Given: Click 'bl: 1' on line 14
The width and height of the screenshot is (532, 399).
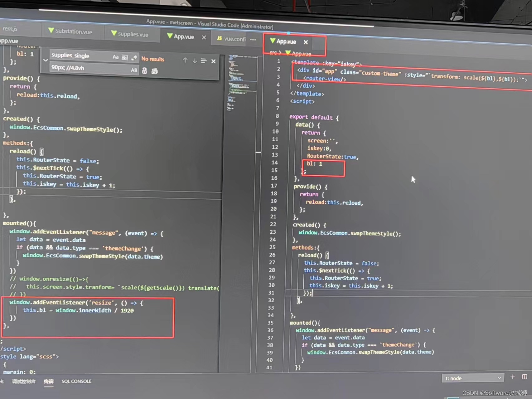Looking at the screenshot, I should click(x=314, y=163).
